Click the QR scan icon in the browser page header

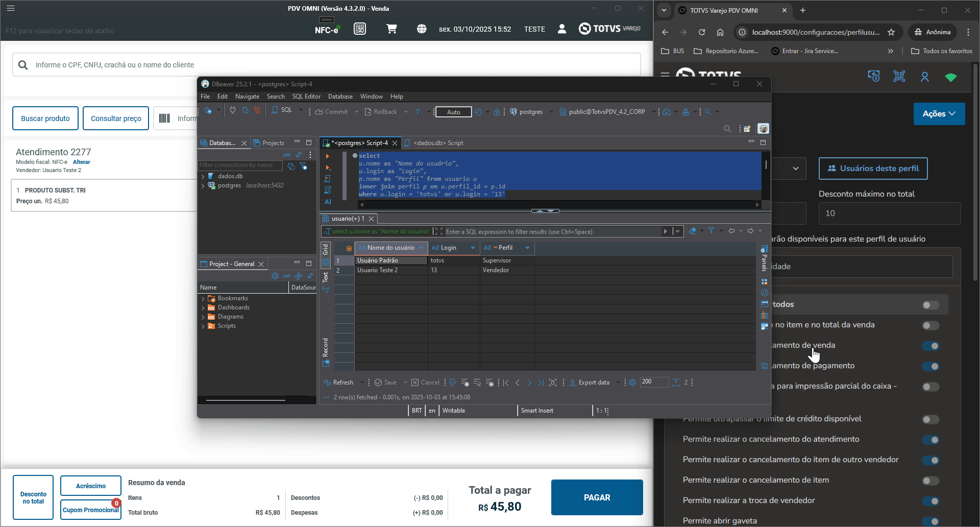pyautogui.click(x=899, y=77)
